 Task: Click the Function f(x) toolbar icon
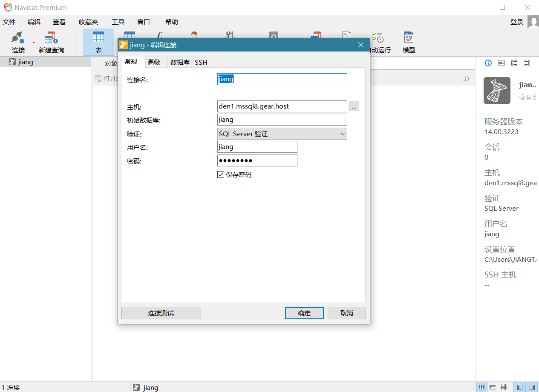tap(161, 35)
